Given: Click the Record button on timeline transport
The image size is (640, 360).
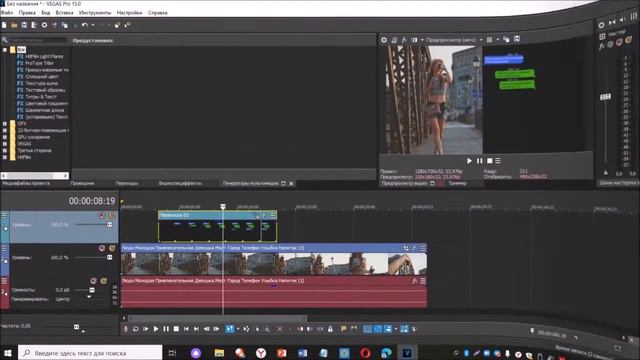Looking at the screenshot, I should [x=126, y=329].
